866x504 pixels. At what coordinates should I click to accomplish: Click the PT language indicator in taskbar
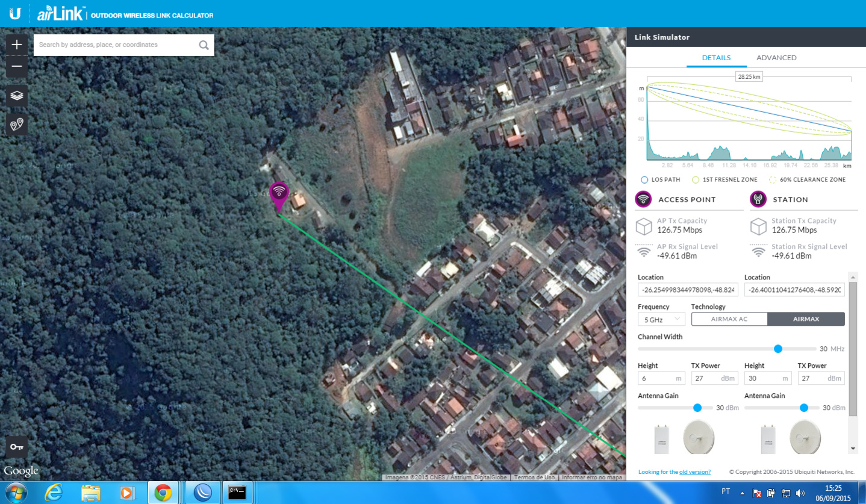(726, 491)
